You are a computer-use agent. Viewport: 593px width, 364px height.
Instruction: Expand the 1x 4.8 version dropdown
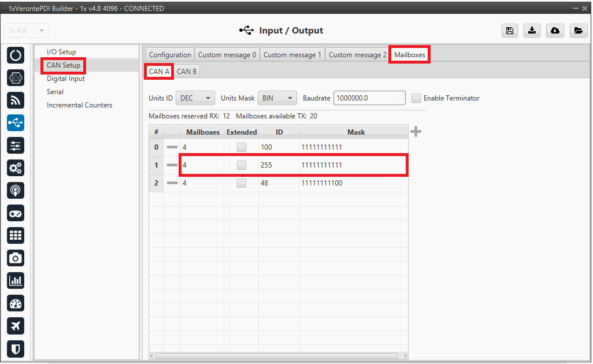[26, 31]
